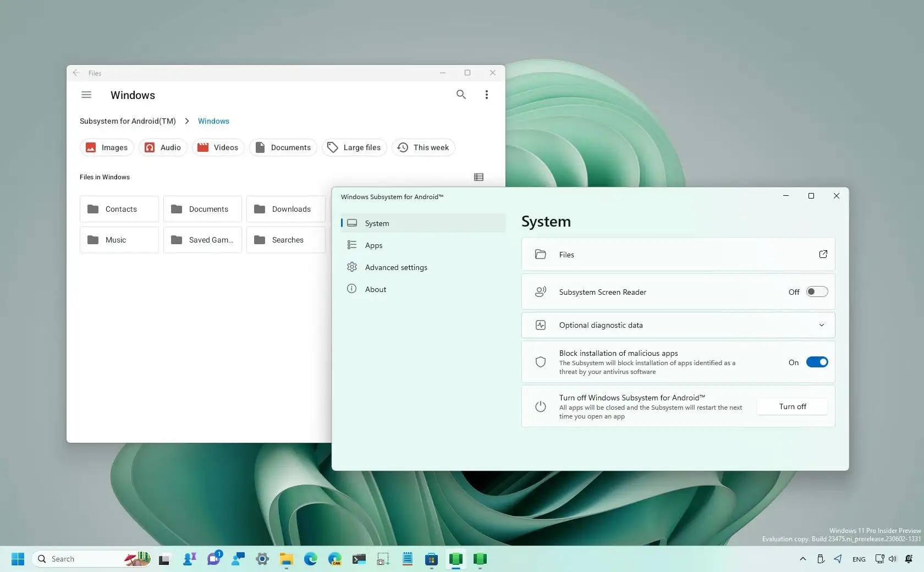Open the Downloads folder
Image resolution: width=924 pixels, height=572 pixels.
click(285, 209)
